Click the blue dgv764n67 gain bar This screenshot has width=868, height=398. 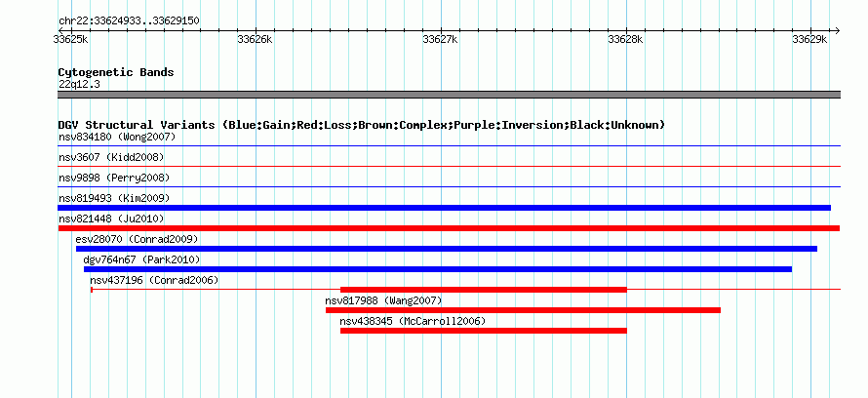[438, 269]
